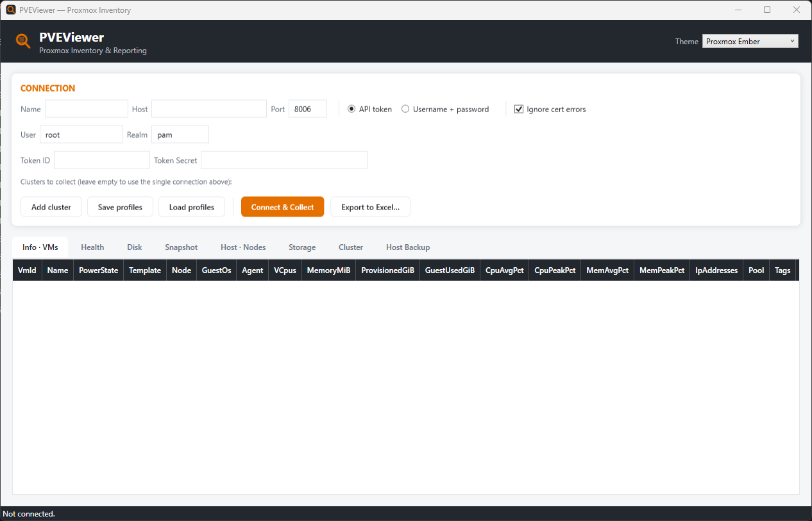Click the Template column header

pyautogui.click(x=145, y=270)
